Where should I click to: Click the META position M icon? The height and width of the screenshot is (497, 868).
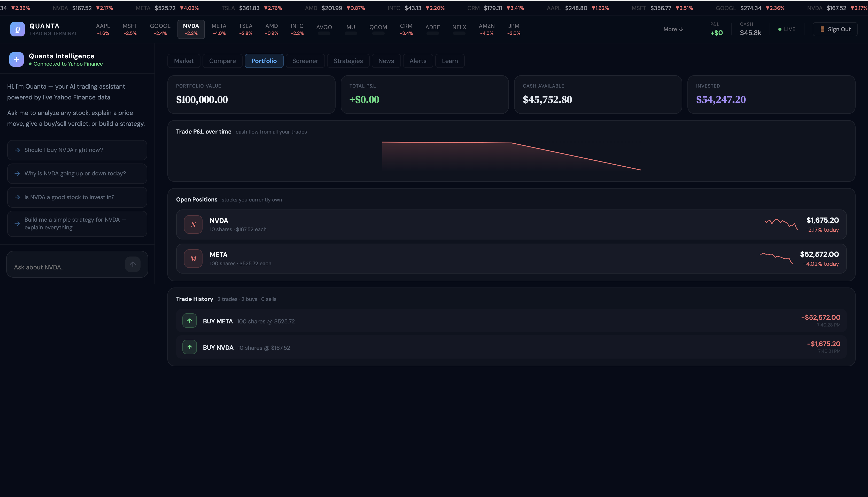click(193, 259)
